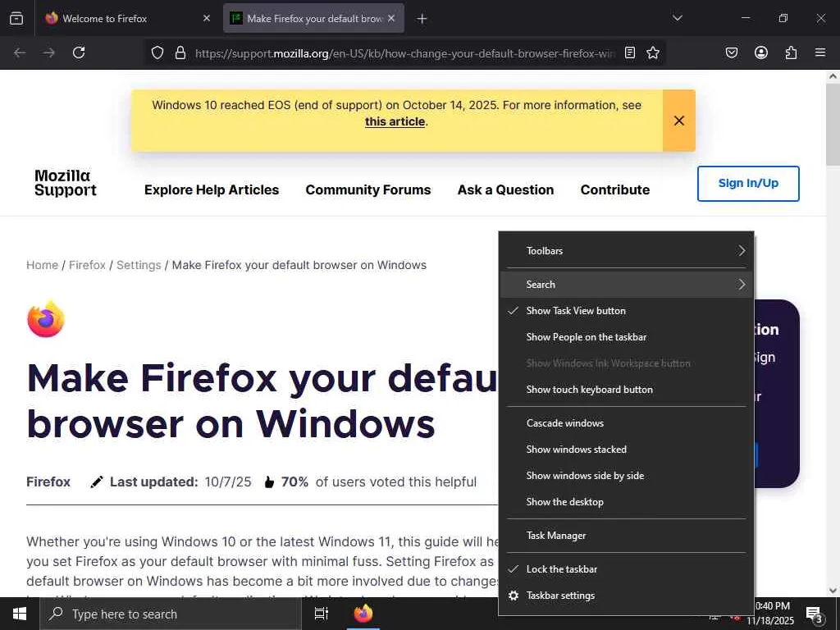Open the Firefox hamburger application menu
840x630 pixels.
tap(819, 52)
